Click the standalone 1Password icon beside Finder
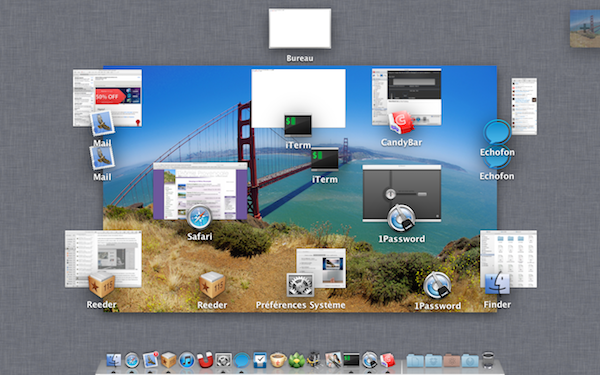 tap(437, 285)
